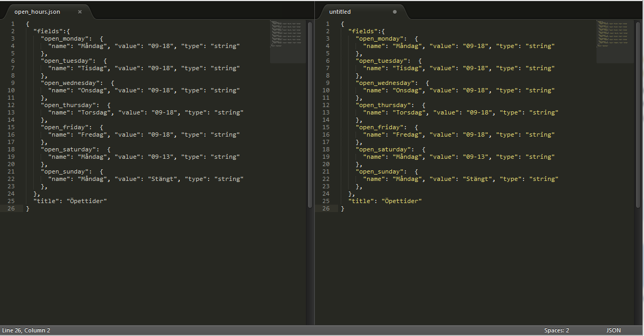Click the "Stängt" value in left pane
Image resolution: width=644 pixels, height=336 pixels.
click(162, 179)
